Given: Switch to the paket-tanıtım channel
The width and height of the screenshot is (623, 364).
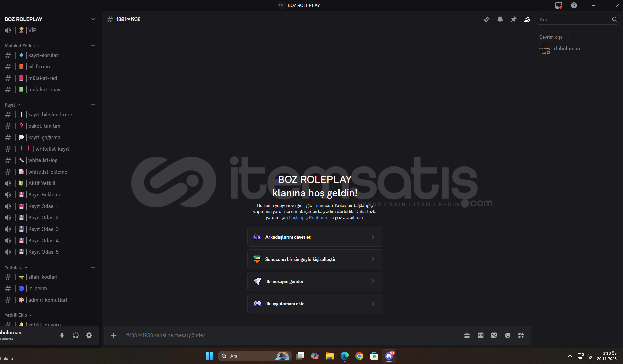Looking at the screenshot, I should click(x=49, y=126).
